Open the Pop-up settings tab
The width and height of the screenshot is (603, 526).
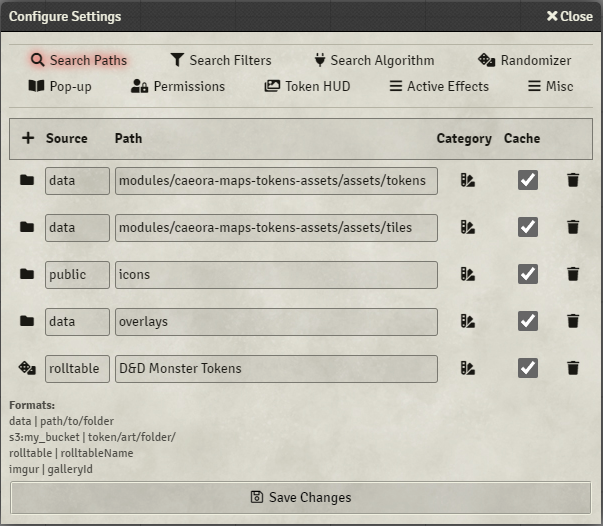(60, 87)
